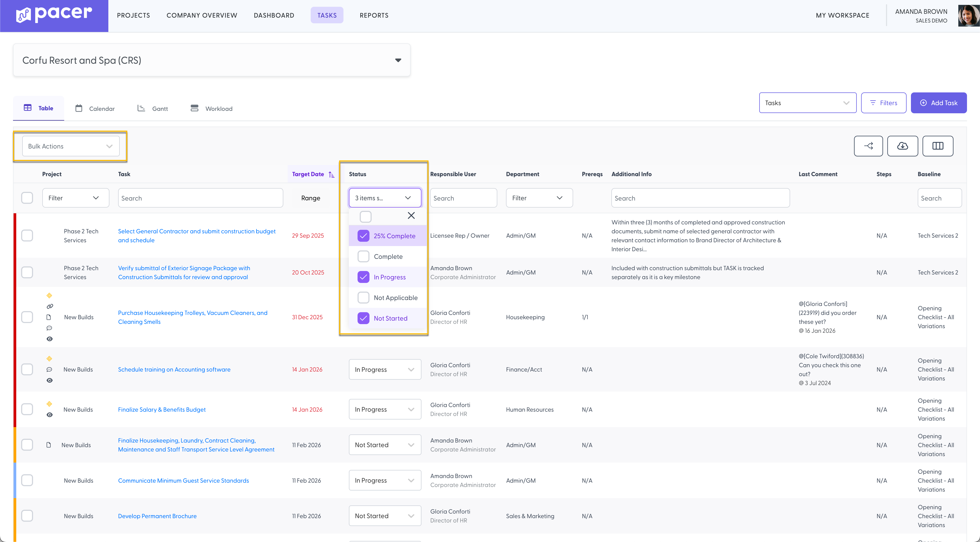Open the column layout icon button
980x542 pixels.
pyautogui.click(x=938, y=146)
